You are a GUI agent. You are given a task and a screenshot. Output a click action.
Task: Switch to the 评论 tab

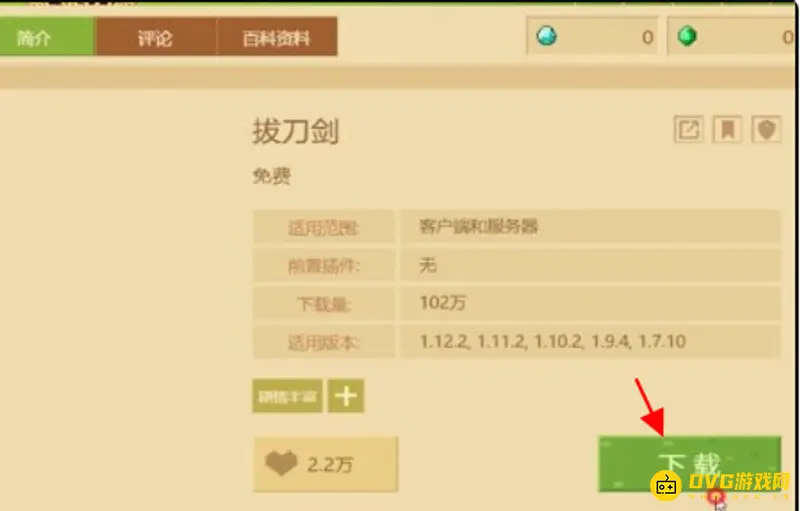coord(156,37)
